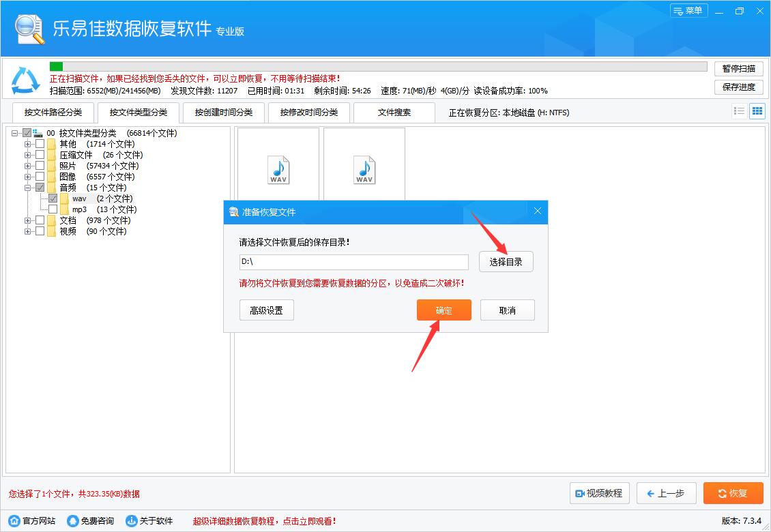Viewport: 771px width, 532px height.
Task: Select mp3 (13个文件) tree row
Action: coord(104,209)
